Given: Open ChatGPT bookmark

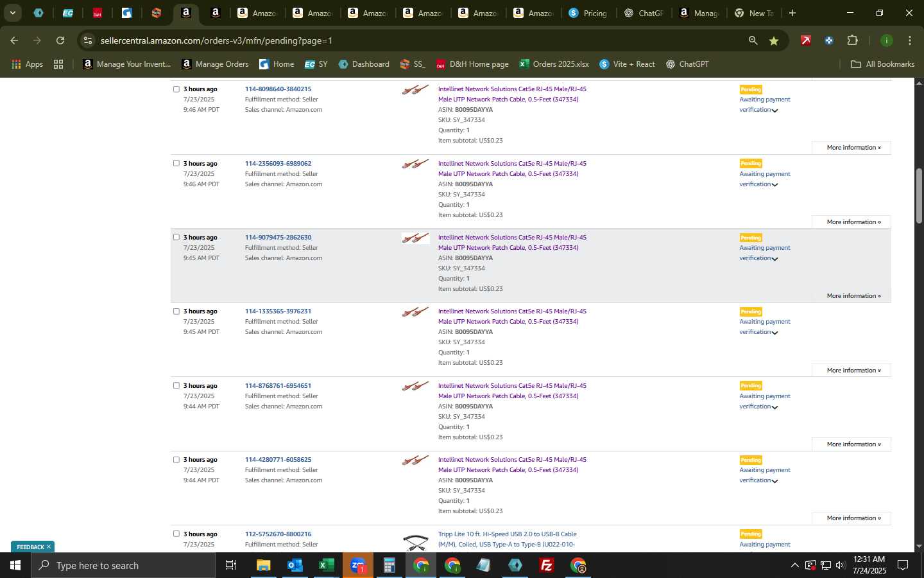Looking at the screenshot, I should [687, 64].
